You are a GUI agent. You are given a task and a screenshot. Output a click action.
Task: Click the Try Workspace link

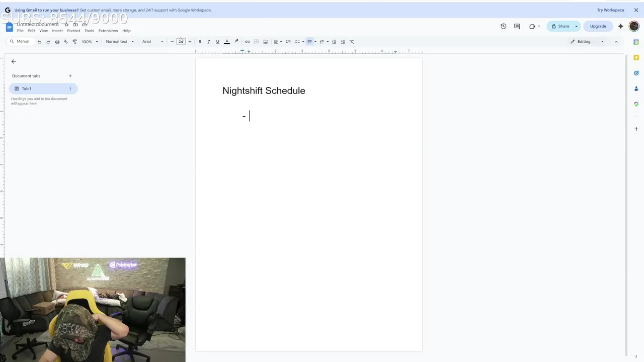click(610, 10)
